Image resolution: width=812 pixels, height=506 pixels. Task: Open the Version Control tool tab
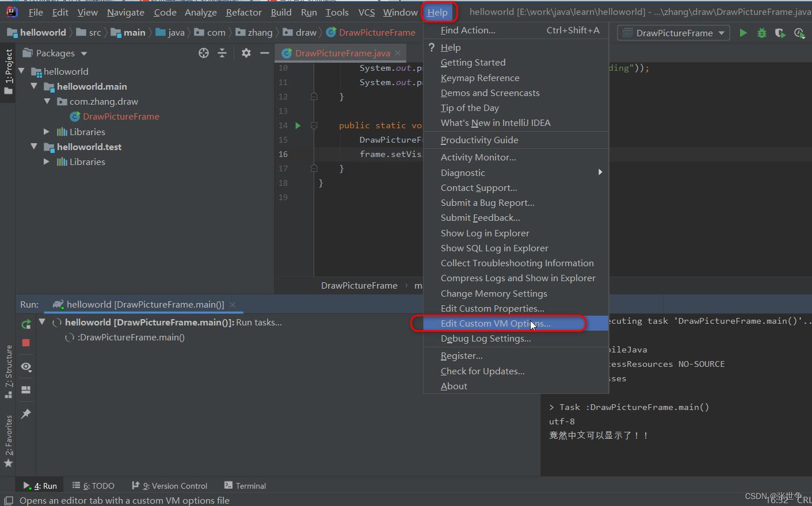(x=170, y=486)
